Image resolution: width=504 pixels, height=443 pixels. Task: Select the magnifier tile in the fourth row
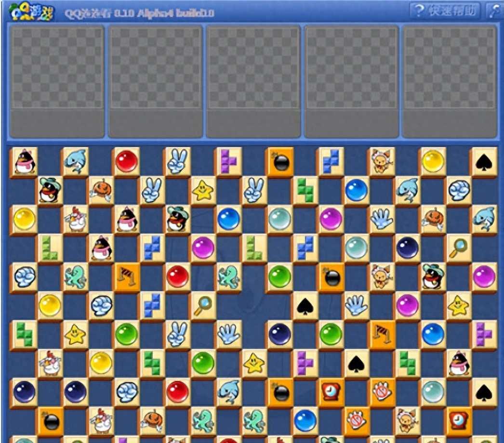(459, 248)
